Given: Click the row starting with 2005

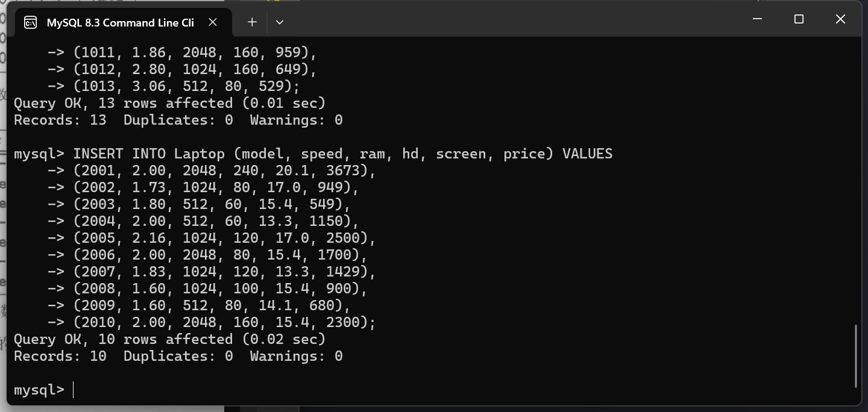Looking at the screenshot, I should 224,238.
